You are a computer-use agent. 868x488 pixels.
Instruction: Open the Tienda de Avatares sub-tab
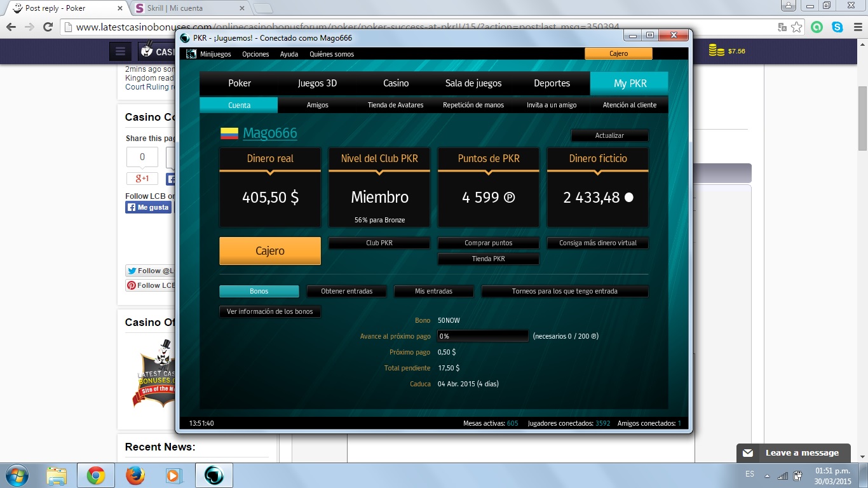point(395,105)
